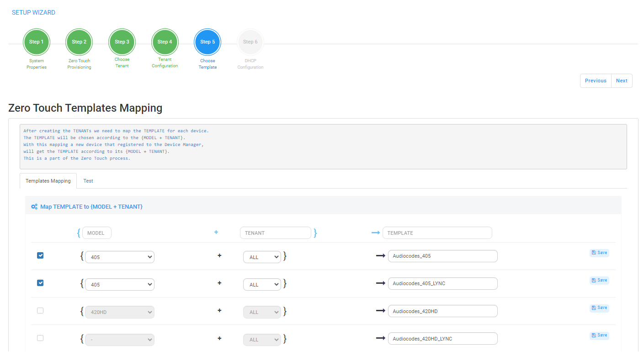
Task: Click the Next button
Action: point(622,81)
